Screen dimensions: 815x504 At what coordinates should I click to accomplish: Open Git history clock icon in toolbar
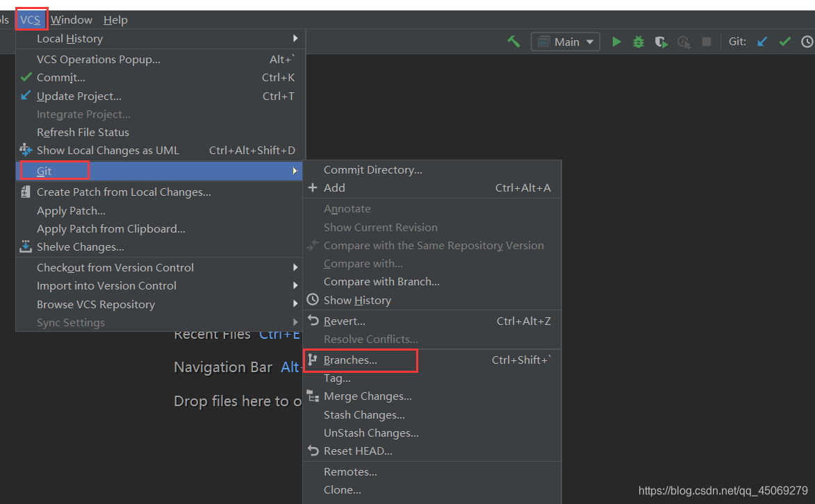[807, 42]
